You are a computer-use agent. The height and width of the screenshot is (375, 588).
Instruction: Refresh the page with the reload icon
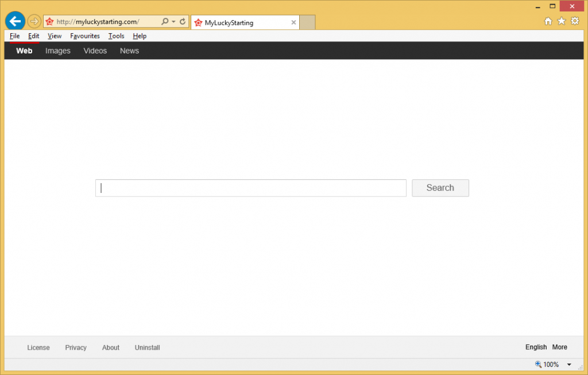(x=183, y=22)
